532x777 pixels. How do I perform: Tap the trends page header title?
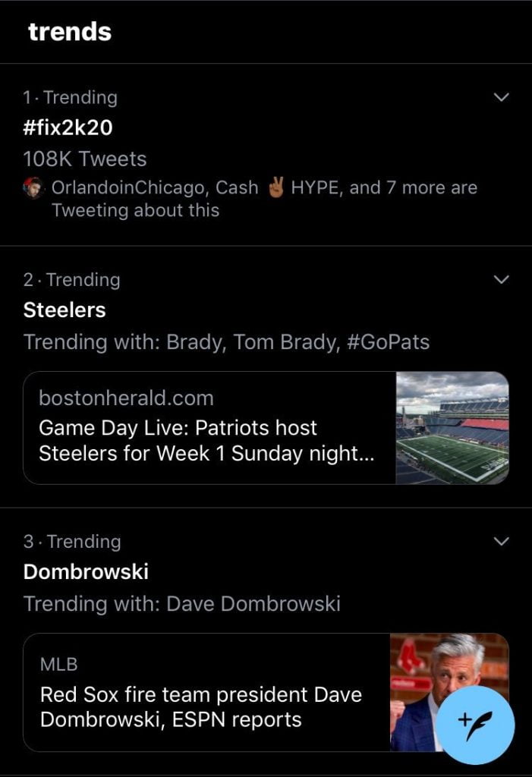tap(70, 32)
